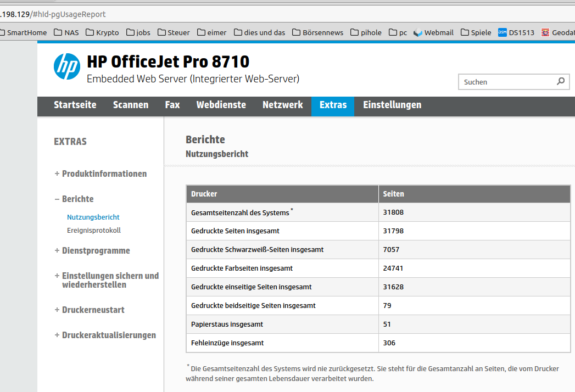Screen dimensions: 575x392
Task: Click the Berichte page heading
Action: click(205, 139)
